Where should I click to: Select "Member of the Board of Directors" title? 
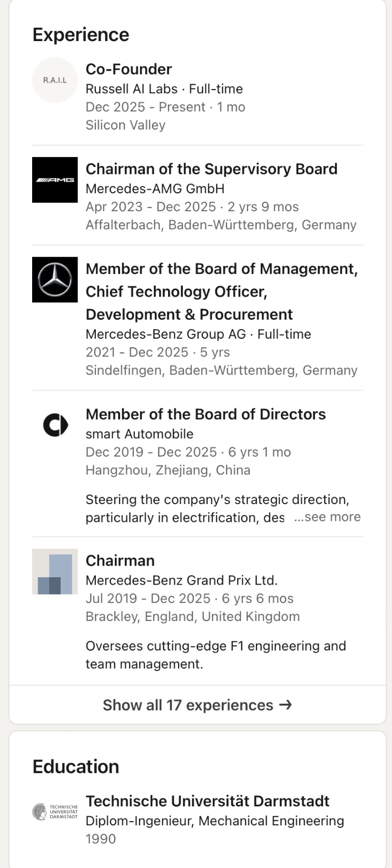point(205,415)
